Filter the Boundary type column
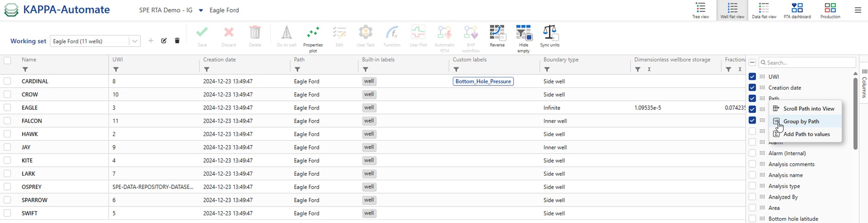This screenshot has width=868, height=223. coord(547,69)
